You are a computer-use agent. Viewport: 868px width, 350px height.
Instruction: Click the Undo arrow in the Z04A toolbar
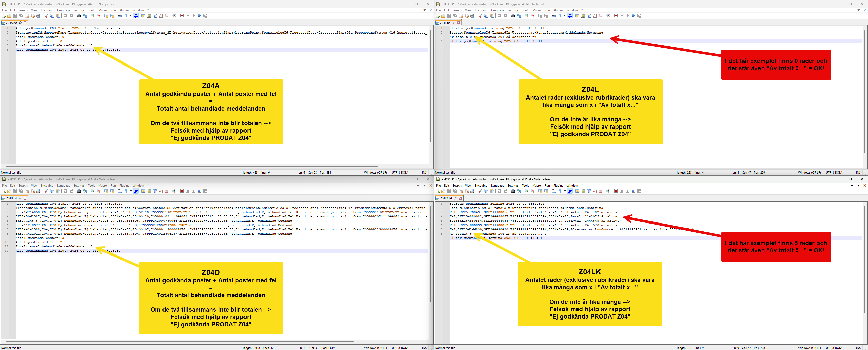(x=65, y=15)
